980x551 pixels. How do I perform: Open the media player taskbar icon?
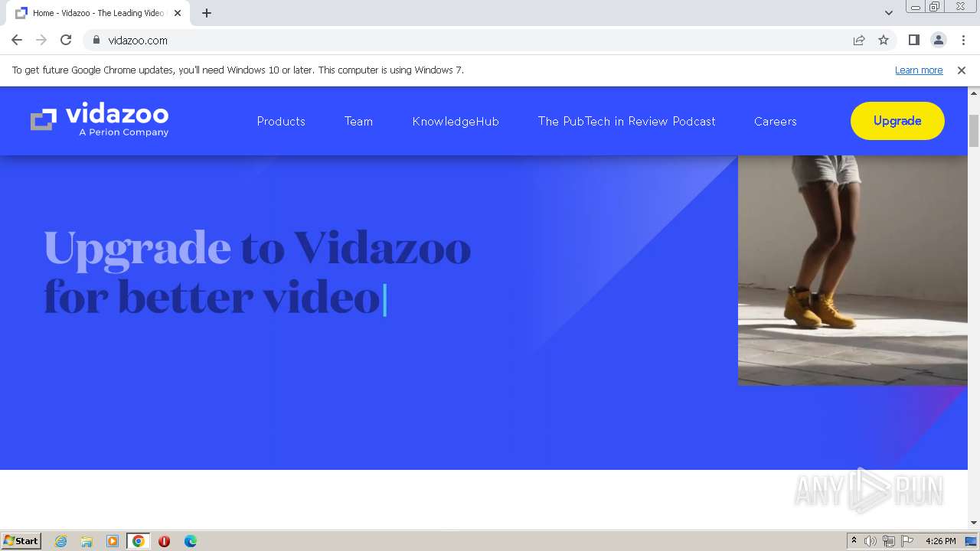[x=113, y=541]
